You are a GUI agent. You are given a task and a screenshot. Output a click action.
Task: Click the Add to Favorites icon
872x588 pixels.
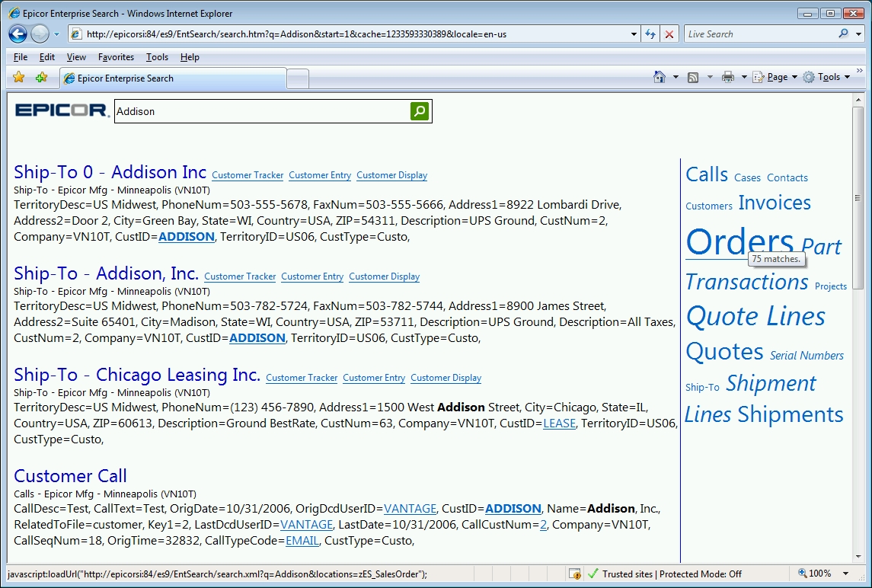[41, 78]
